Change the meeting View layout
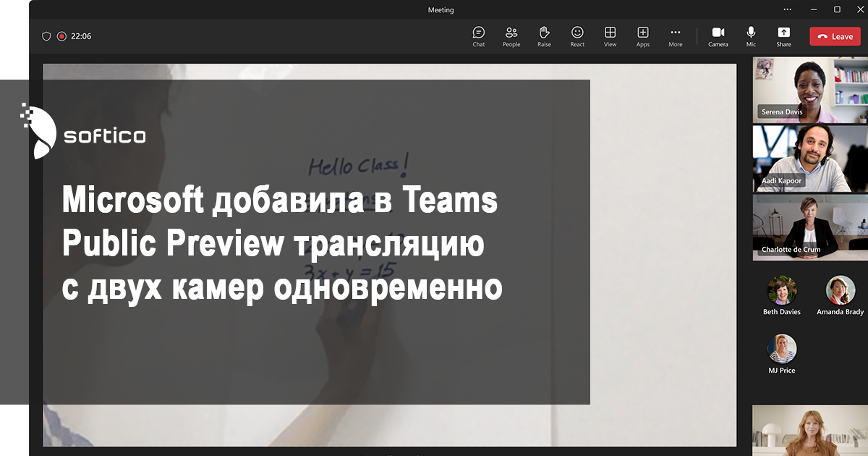The image size is (868, 456). 610,36
